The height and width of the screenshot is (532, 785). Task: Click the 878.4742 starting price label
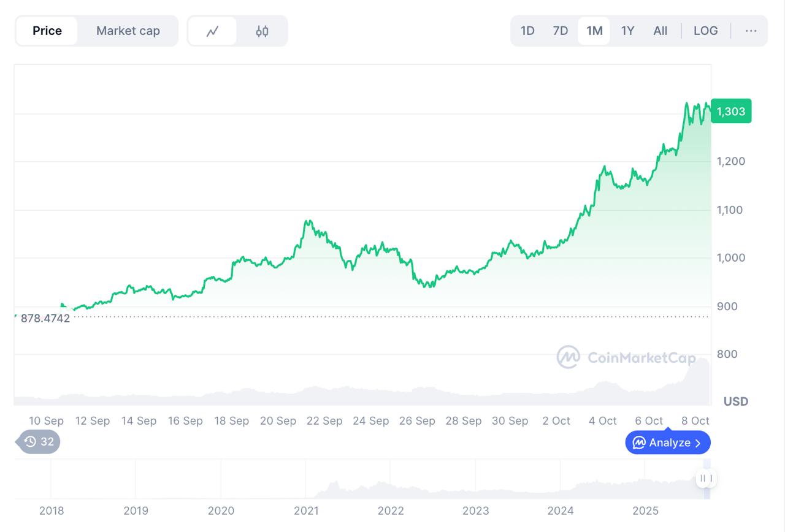click(x=45, y=318)
